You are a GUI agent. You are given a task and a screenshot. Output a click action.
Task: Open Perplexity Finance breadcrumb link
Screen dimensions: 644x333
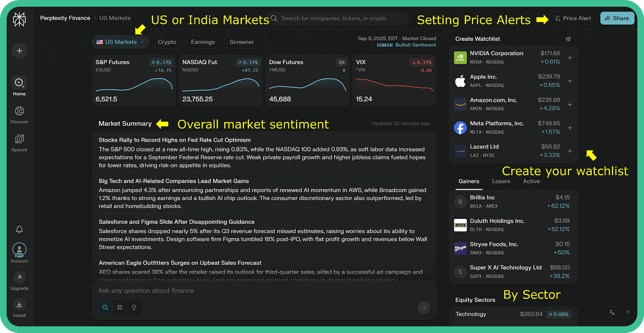[x=65, y=18]
